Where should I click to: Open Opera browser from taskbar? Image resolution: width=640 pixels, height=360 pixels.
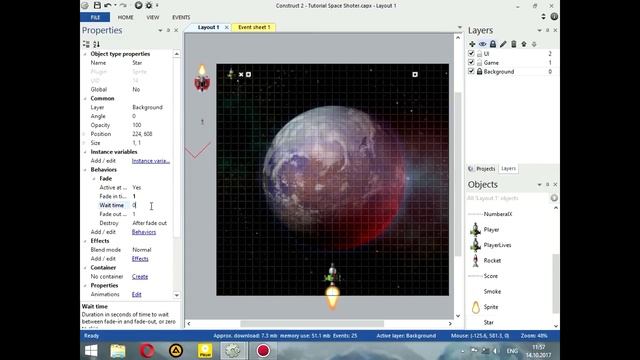(147, 351)
